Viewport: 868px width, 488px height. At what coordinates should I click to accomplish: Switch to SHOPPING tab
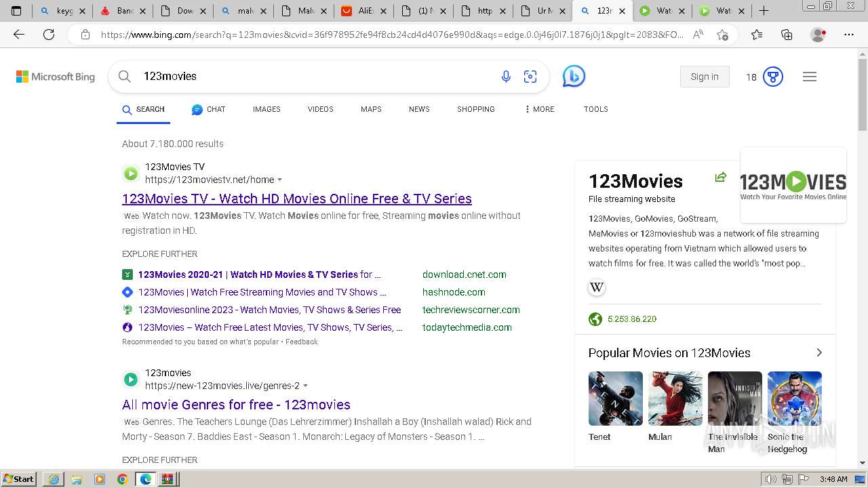(x=476, y=109)
